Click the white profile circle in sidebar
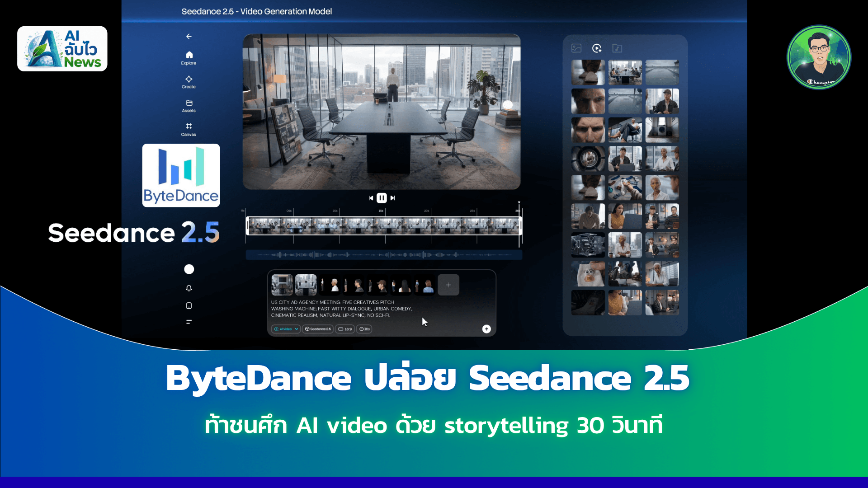 click(x=189, y=269)
